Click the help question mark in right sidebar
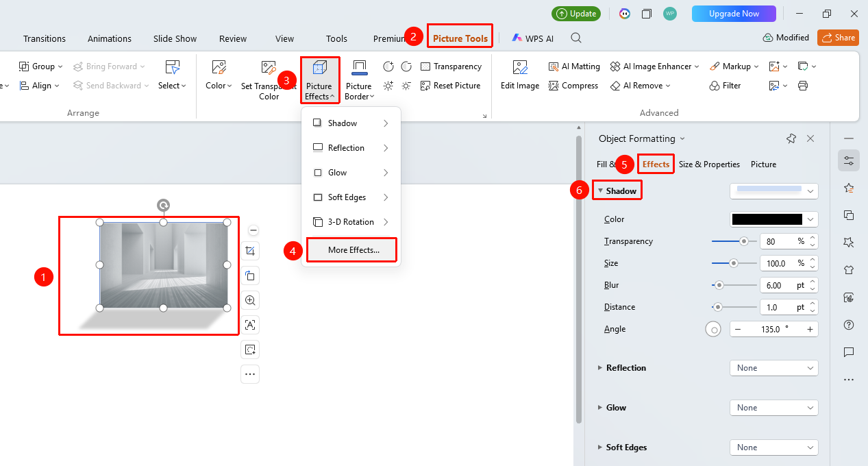This screenshot has width=868, height=466. coord(849,325)
